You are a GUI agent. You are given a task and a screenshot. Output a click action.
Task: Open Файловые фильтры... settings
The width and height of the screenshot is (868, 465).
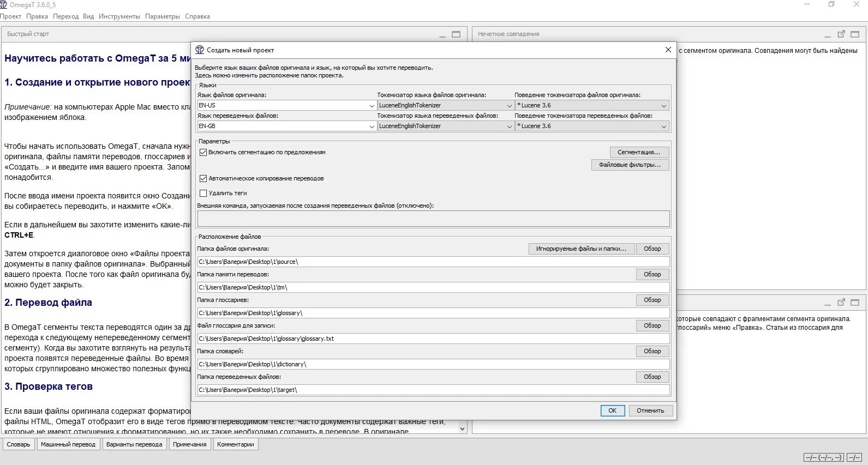(630, 165)
